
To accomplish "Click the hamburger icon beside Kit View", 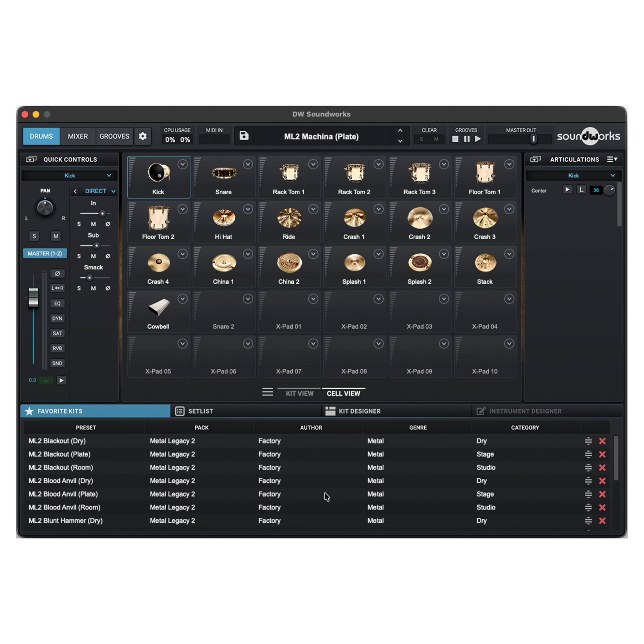I will [267, 392].
